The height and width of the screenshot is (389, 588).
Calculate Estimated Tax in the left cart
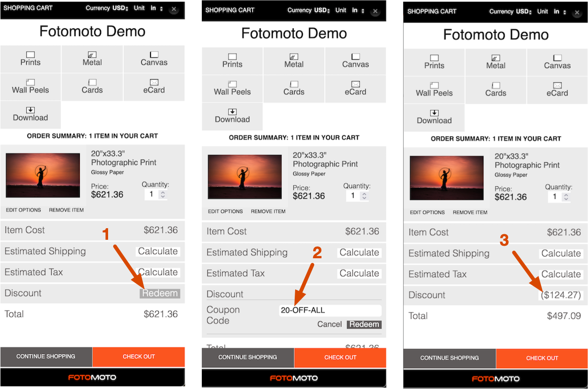click(x=158, y=272)
